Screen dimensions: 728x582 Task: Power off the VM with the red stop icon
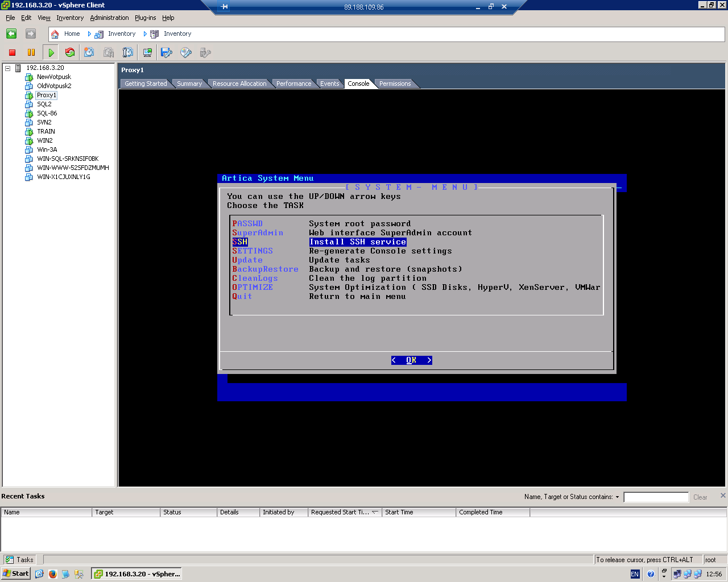click(x=12, y=52)
